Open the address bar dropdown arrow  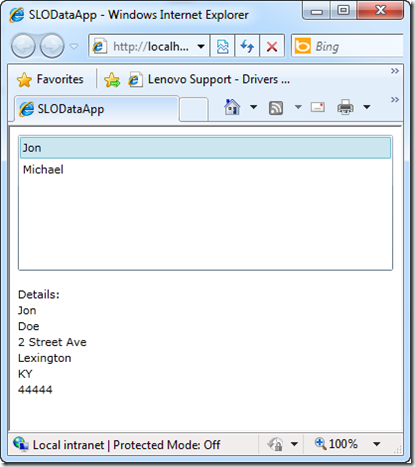[x=201, y=46]
